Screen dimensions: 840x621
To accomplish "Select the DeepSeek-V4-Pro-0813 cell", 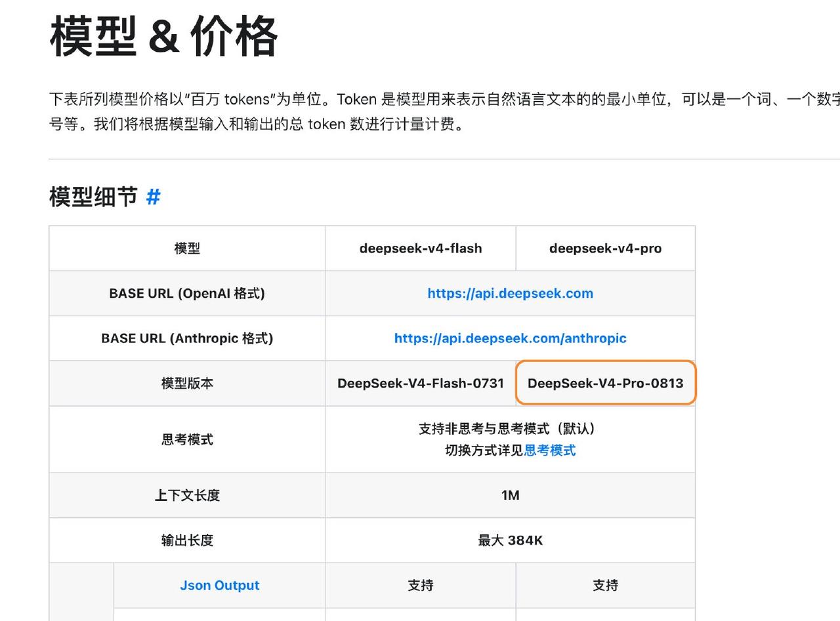I will [605, 384].
